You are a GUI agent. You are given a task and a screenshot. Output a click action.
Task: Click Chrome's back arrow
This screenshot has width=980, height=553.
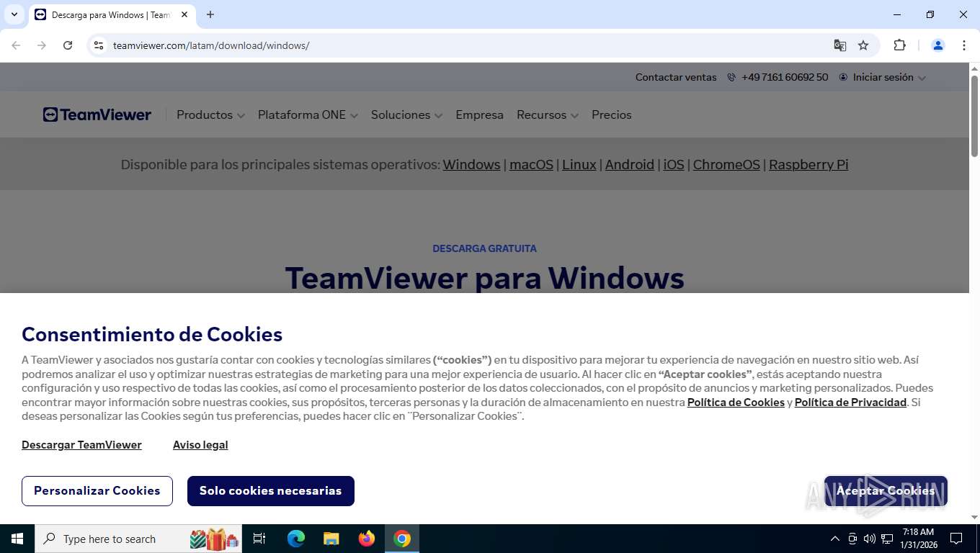[16, 45]
